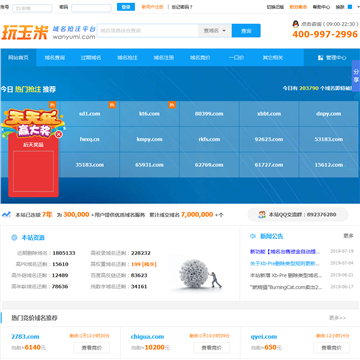
Task: Select fwxq.cn in the hot domain grid
Action: (x=90, y=139)
